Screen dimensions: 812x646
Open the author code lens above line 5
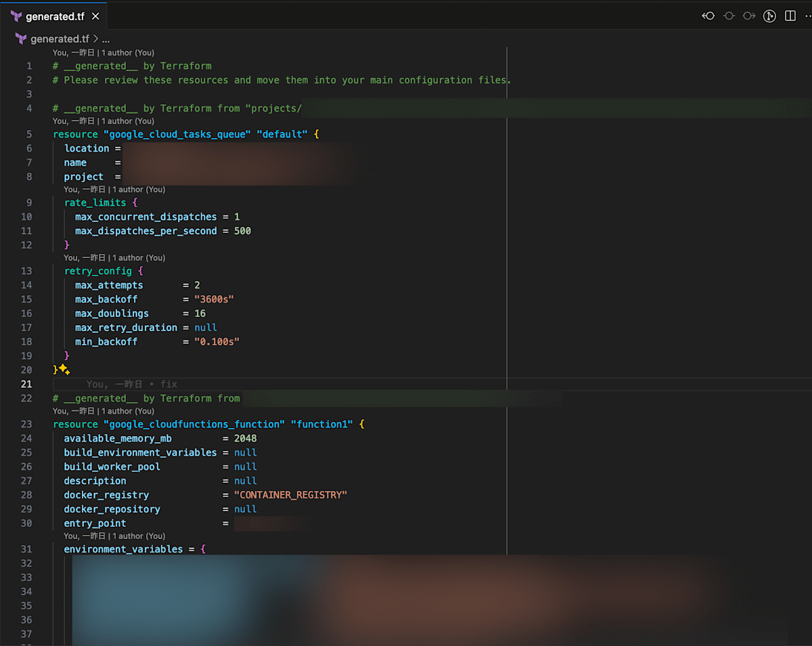(x=104, y=121)
